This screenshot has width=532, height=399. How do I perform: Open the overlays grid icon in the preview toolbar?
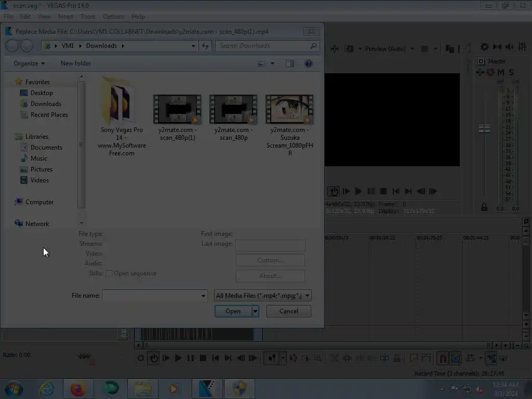(x=424, y=49)
